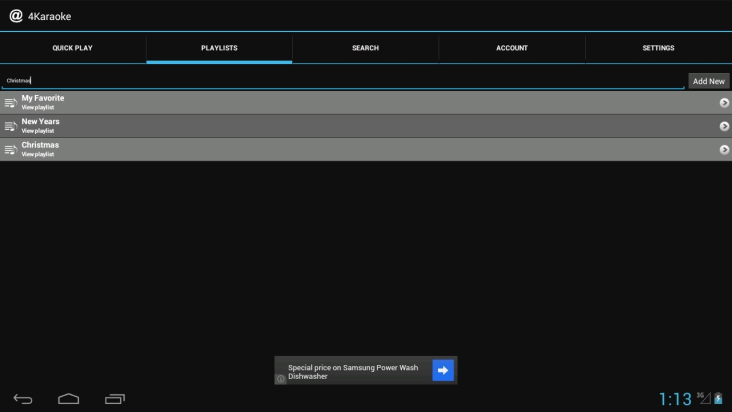Viewport: 732px width, 412px height.
Task: Tap the recent apps button
Action: point(115,399)
